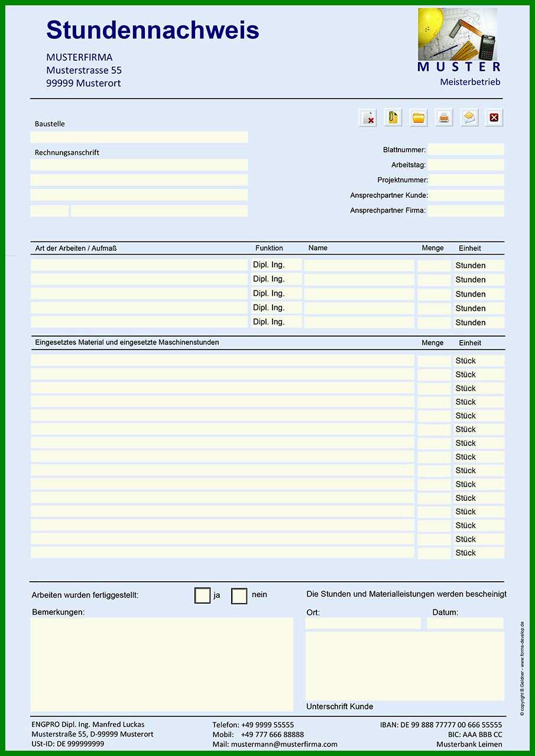This screenshot has height=756, width=535.
Task: Click inside the Bemerkungen text area
Action: click(x=162, y=664)
